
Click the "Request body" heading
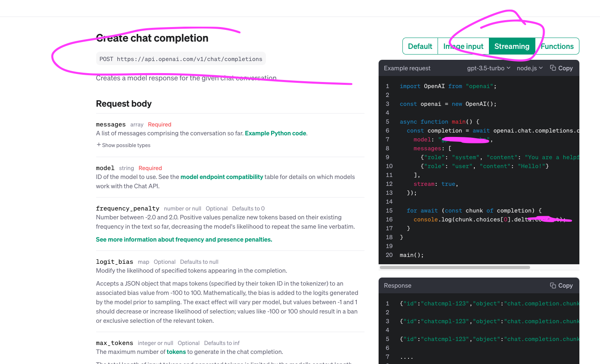(x=124, y=104)
